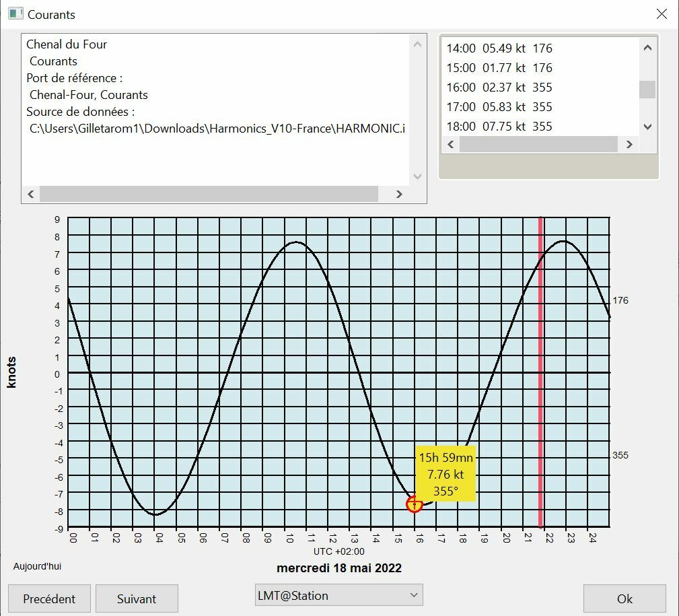This screenshot has width=679, height=616.
Task: Click the UTC +02:00 label
Action: coord(339,551)
